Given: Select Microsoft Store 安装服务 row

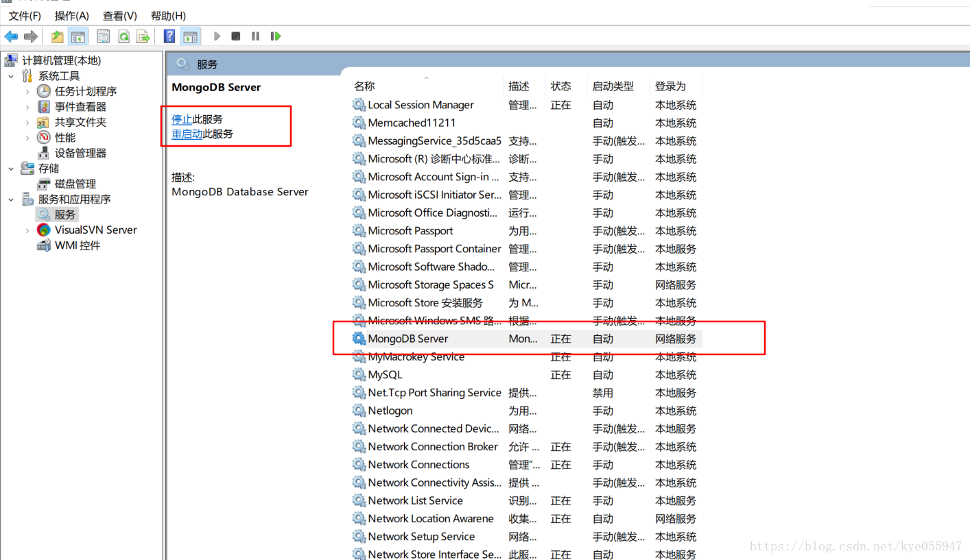Looking at the screenshot, I should click(x=525, y=302).
